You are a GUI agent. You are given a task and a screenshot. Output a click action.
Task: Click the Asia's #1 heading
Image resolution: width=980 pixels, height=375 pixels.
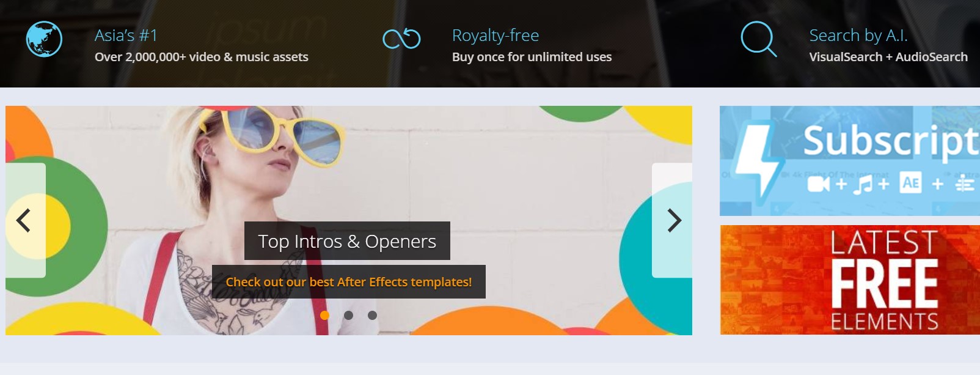click(126, 35)
